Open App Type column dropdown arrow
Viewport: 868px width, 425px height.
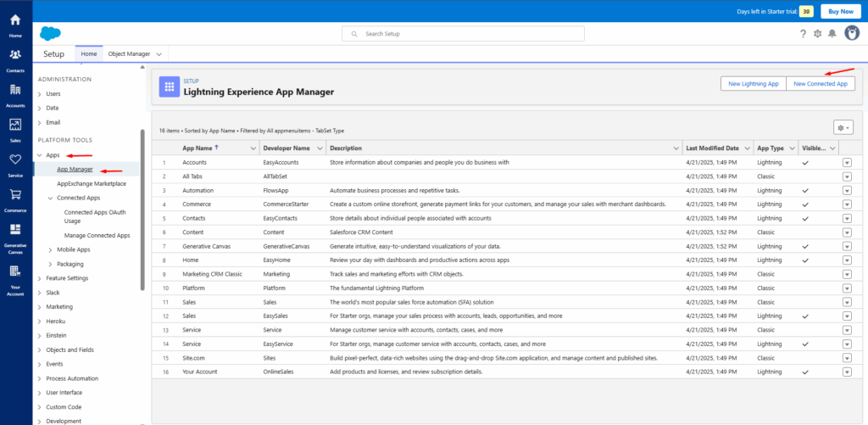point(792,148)
